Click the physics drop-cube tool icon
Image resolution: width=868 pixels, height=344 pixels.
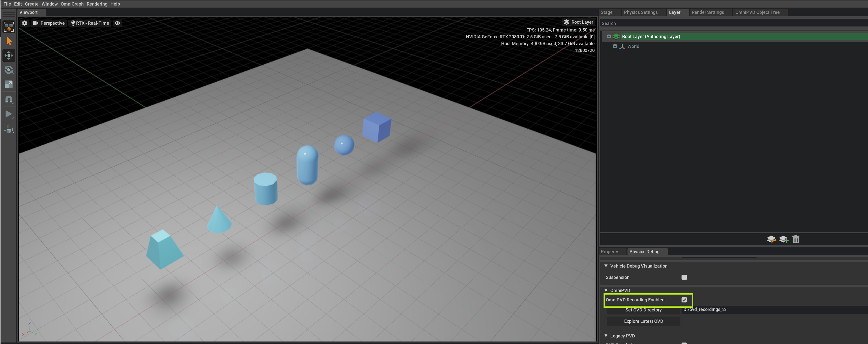(x=9, y=129)
